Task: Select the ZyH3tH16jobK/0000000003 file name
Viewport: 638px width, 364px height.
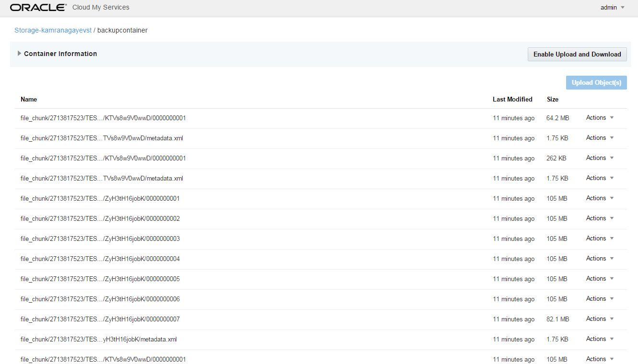Action: click(100, 239)
